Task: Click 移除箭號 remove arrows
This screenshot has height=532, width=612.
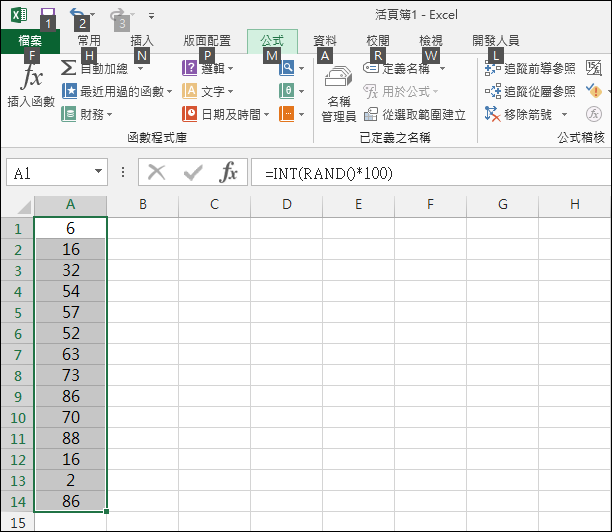Action: [x=518, y=114]
